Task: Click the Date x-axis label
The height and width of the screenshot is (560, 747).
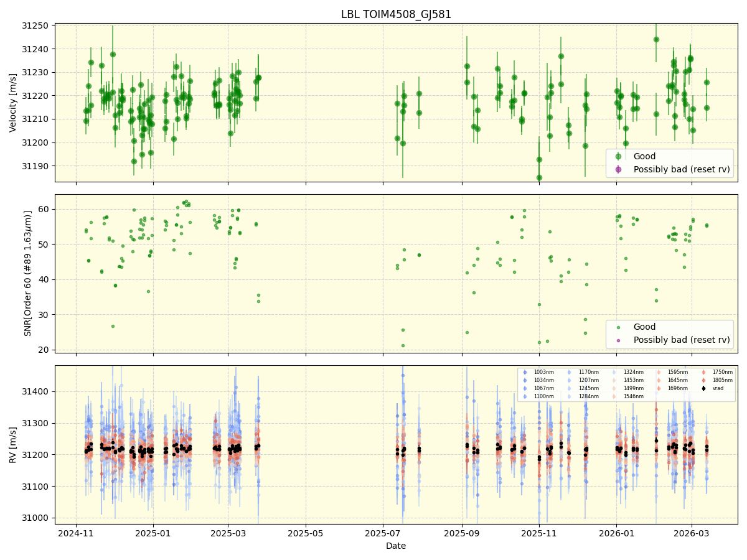Action: 396,546
